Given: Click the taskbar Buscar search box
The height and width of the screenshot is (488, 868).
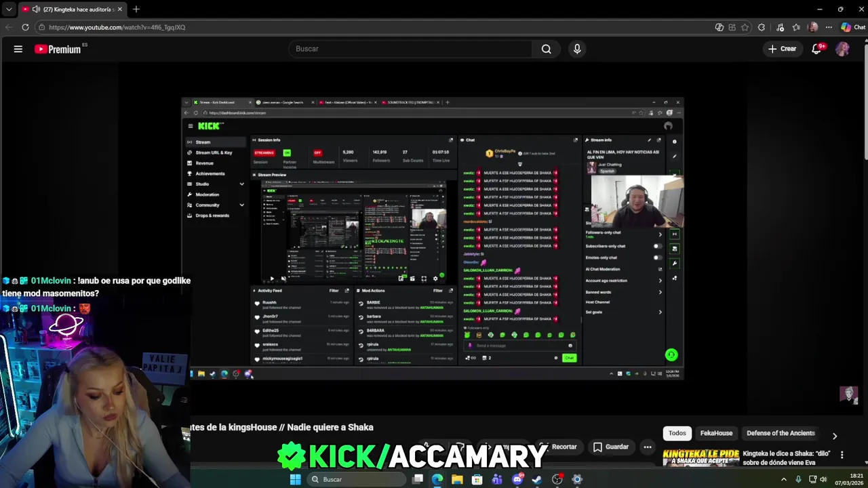Looking at the screenshot, I should coord(357,479).
